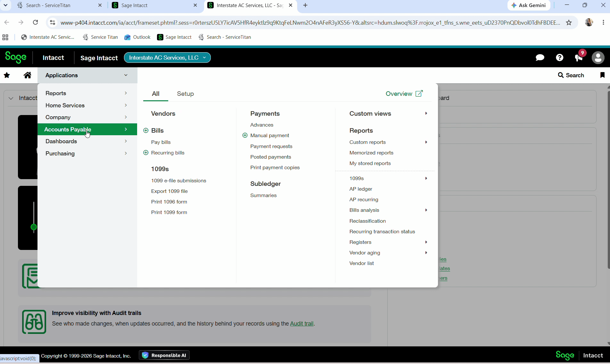Close the Sage Intacct tab

(195, 5)
